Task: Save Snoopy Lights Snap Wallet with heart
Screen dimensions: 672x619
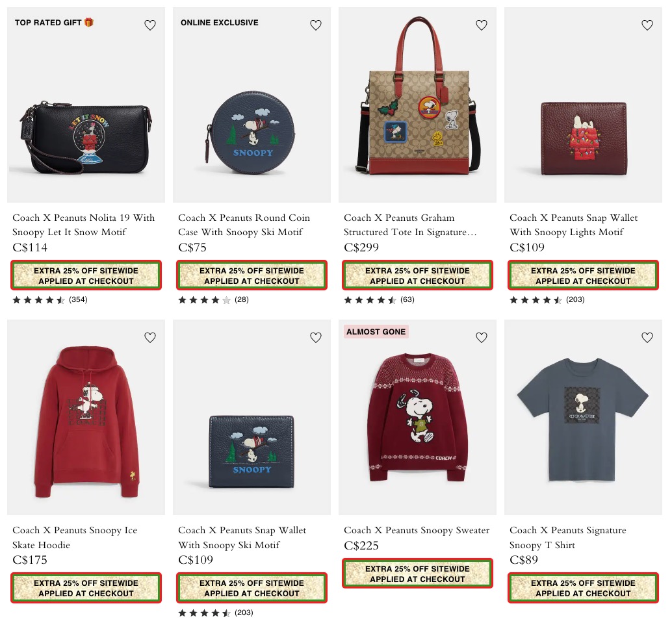Action: click(647, 25)
